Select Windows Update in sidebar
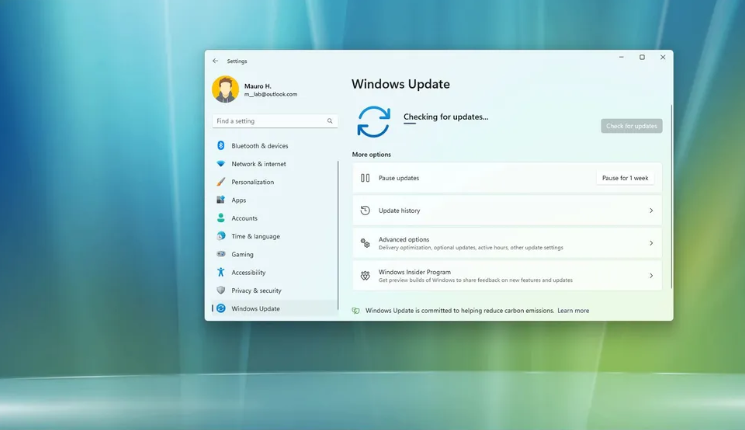745x430 pixels. pos(275,308)
